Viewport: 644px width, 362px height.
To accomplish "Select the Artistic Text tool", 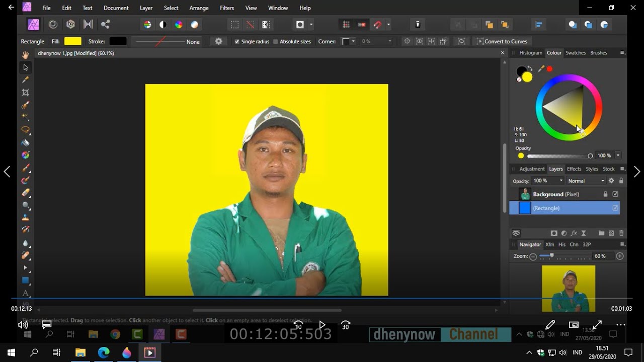I will [25, 293].
